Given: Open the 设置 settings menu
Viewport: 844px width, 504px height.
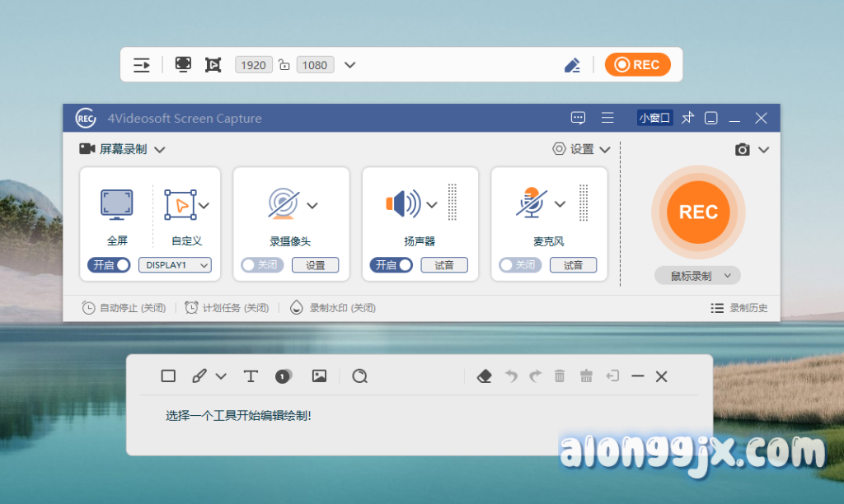Looking at the screenshot, I should coord(581,149).
